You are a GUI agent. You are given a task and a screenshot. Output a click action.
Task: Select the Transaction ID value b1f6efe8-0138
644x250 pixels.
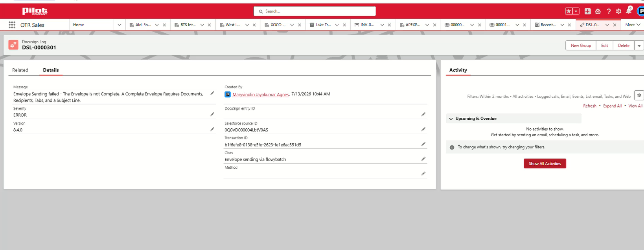click(x=263, y=145)
